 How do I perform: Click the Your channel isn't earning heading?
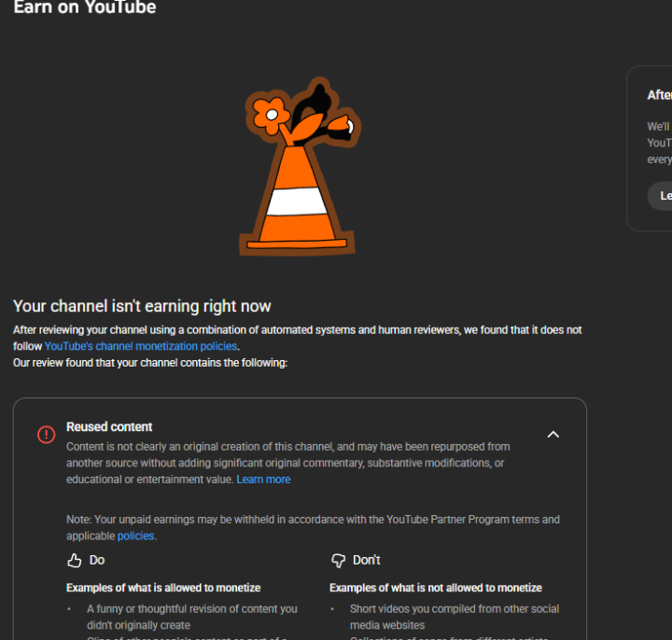click(x=142, y=306)
